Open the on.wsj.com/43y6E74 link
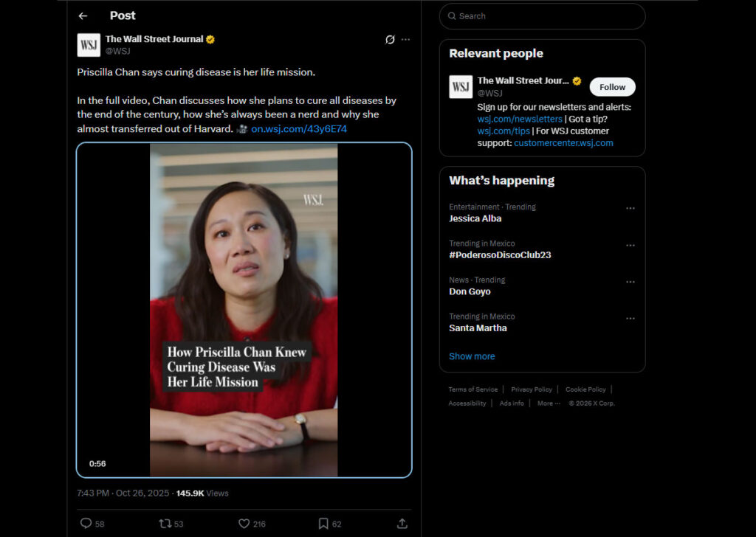The height and width of the screenshot is (537, 756). (299, 128)
